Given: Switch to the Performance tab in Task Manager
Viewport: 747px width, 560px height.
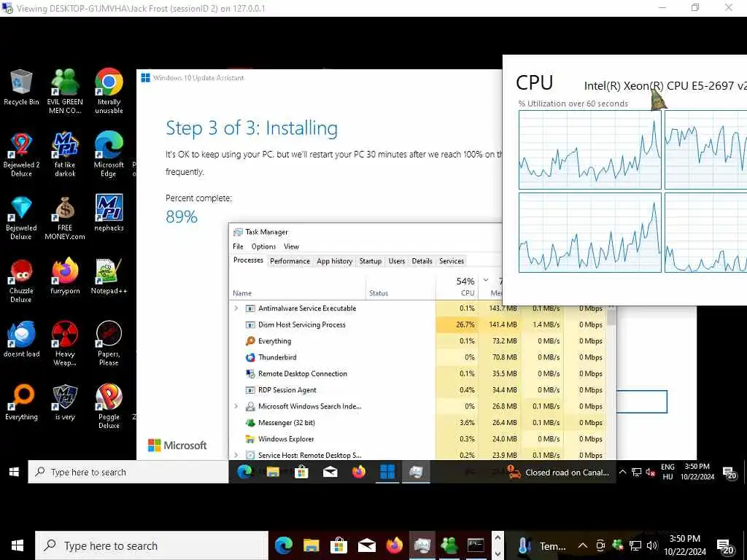Looking at the screenshot, I should (x=290, y=261).
